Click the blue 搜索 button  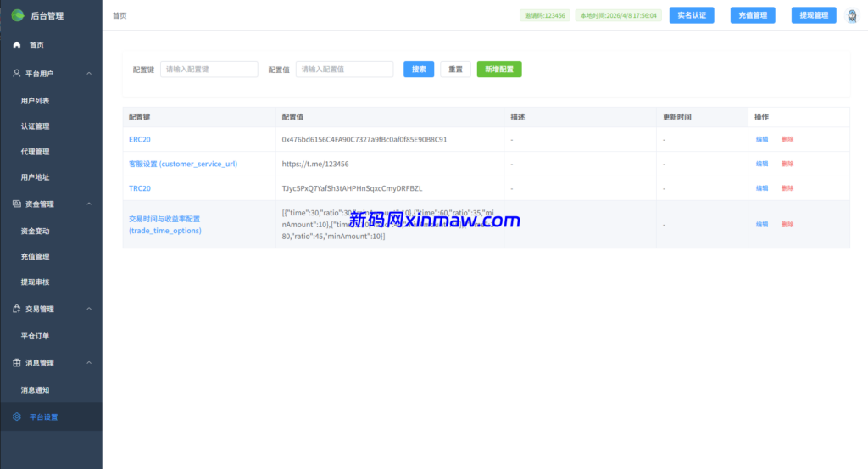pyautogui.click(x=419, y=70)
